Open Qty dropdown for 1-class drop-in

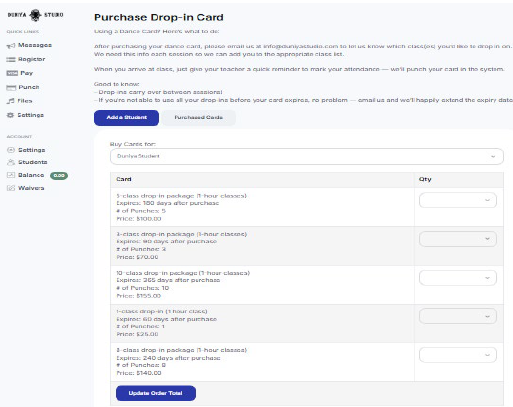(458, 316)
